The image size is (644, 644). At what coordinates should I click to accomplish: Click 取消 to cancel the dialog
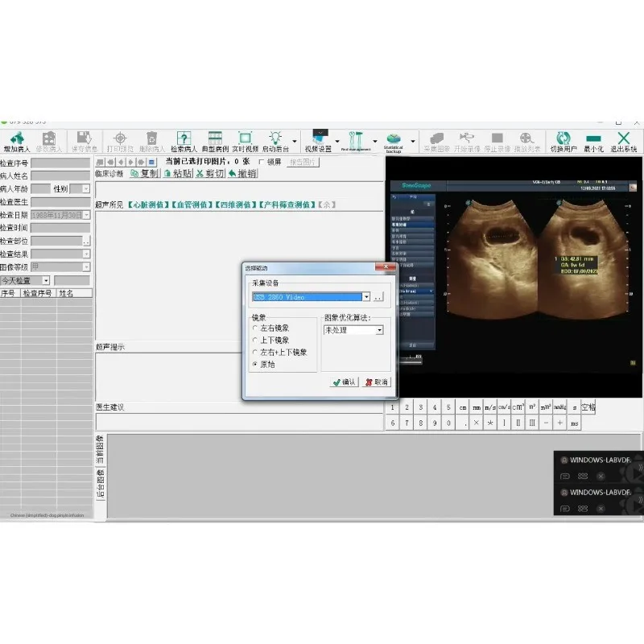click(x=376, y=382)
